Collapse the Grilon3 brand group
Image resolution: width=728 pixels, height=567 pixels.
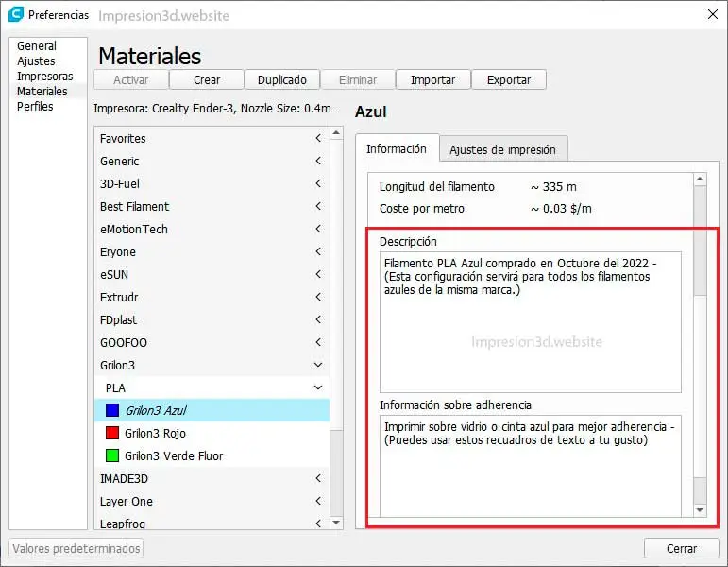318,365
